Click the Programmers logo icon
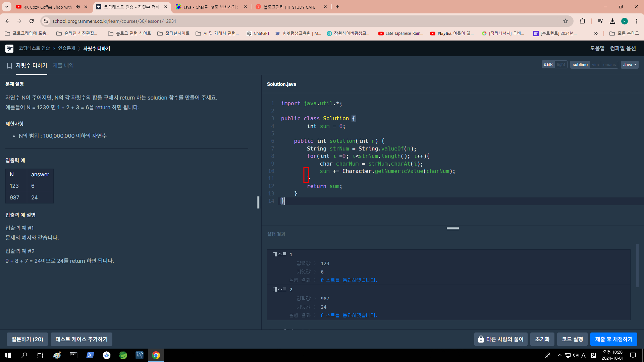This screenshot has height=362, width=644. tap(9, 49)
